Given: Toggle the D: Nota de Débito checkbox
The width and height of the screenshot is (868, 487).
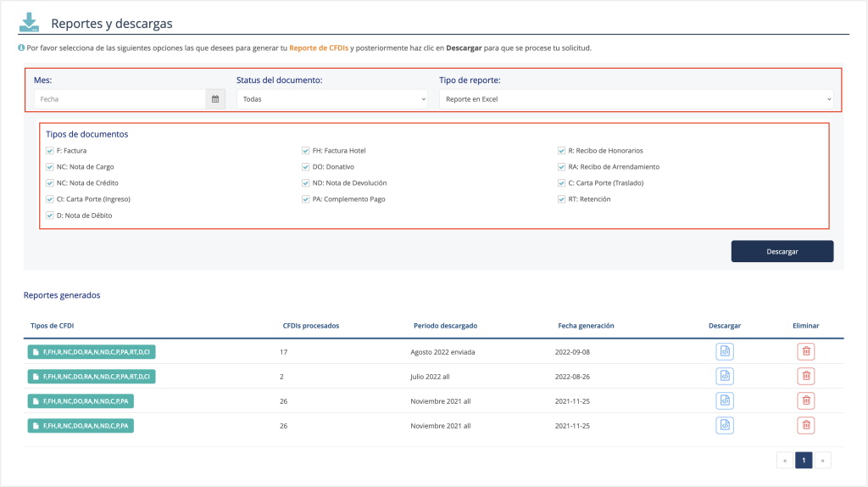Looking at the screenshot, I should [50, 216].
